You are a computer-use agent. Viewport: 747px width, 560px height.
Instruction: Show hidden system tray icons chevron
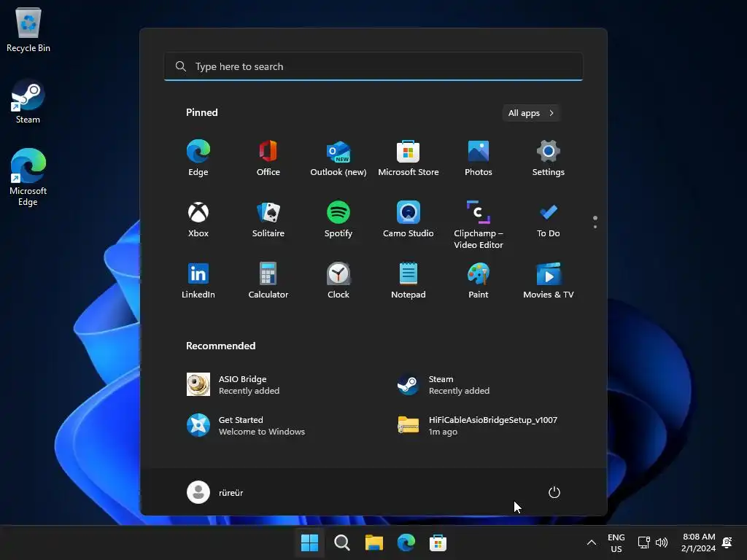click(x=591, y=542)
